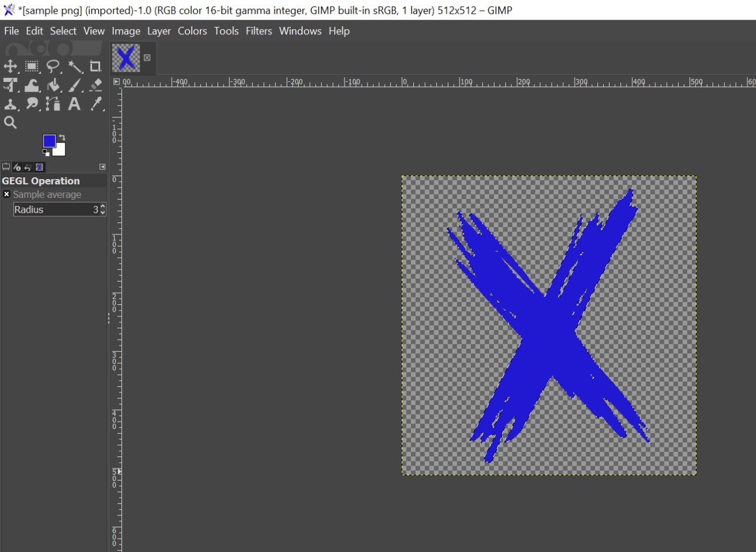
Task: Open the Layer menu
Action: (159, 31)
